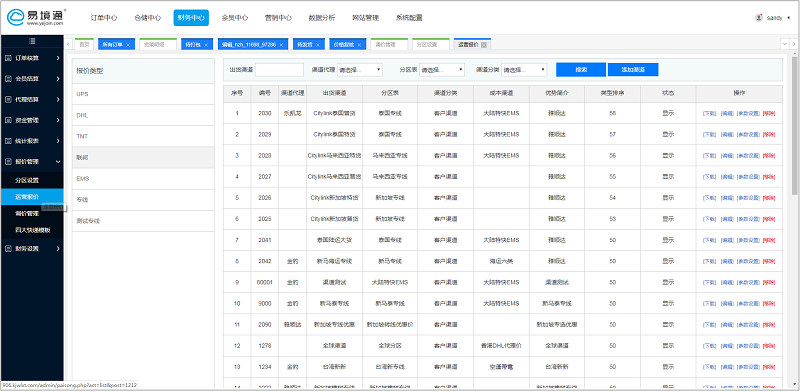Viewport: 800px width, 392px height.
Task: Open 会员中心 in top navigation
Action: [235, 18]
